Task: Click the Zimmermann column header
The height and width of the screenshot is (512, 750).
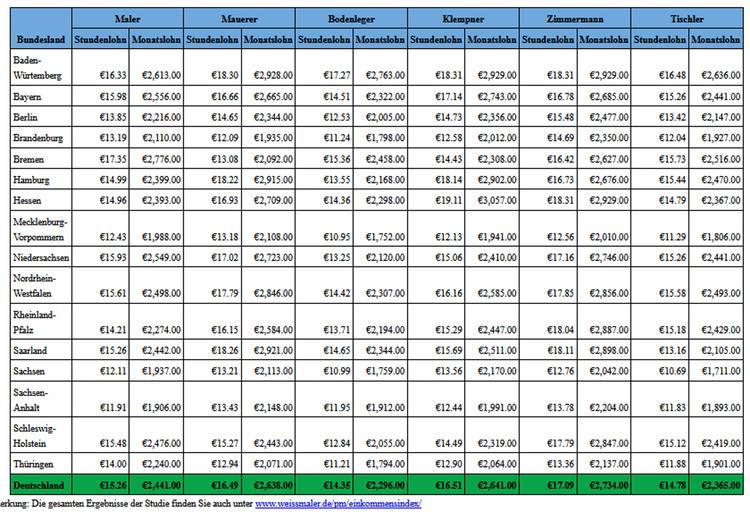Action: 576,19
